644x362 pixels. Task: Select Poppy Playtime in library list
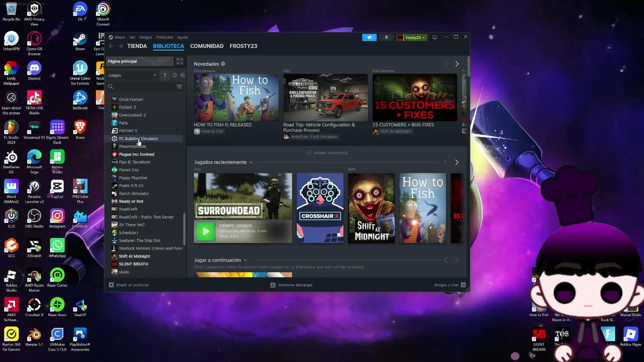[133, 178]
